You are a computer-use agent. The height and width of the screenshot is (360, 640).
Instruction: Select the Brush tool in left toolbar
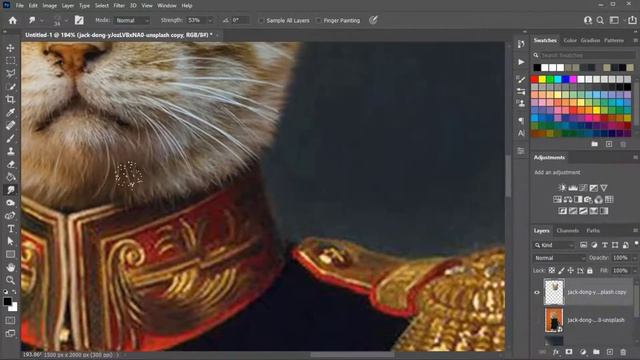(x=10, y=138)
